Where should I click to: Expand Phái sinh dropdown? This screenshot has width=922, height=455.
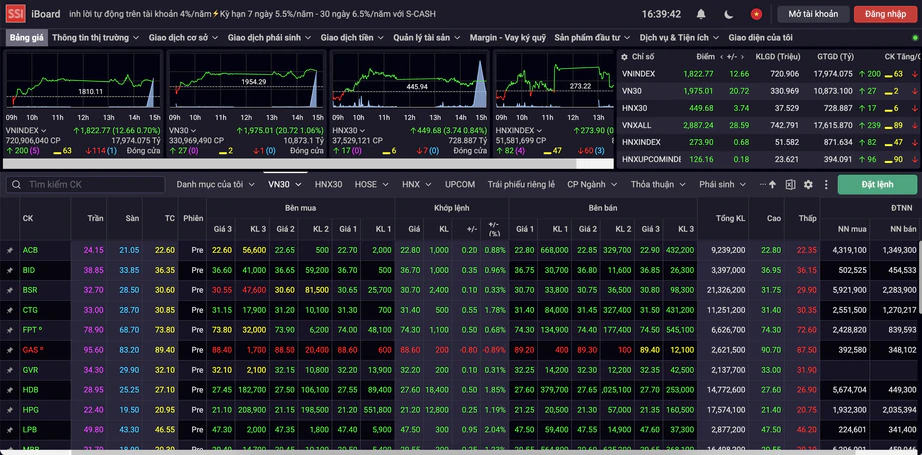723,185
